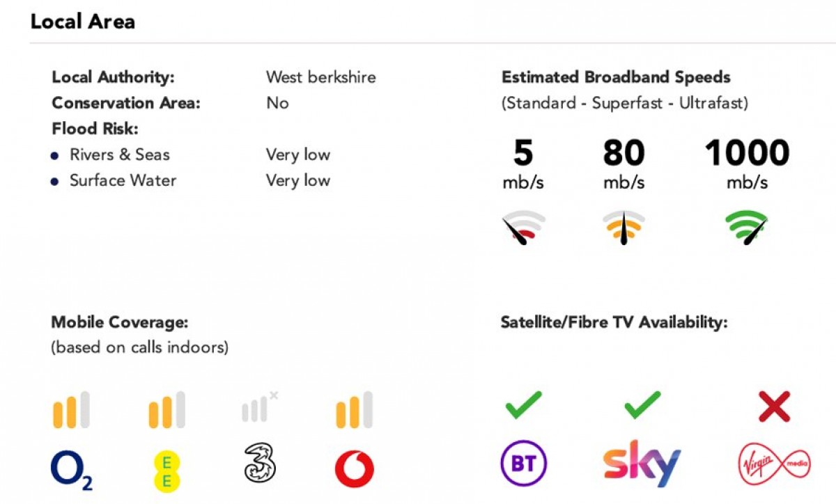This screenshot has height=504, width=836.
Task: Click the red cross above Virgin Media
Action: click(774, 407)
